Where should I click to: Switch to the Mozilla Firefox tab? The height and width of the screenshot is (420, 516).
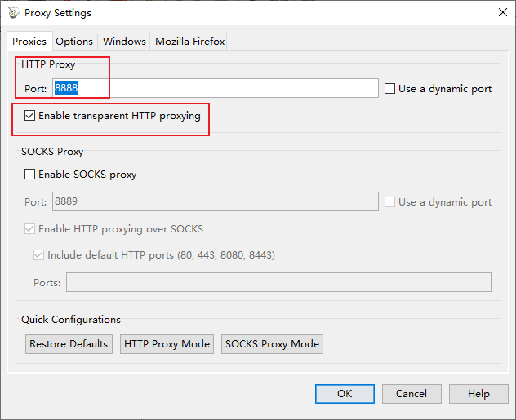click(x=189, y=42)
